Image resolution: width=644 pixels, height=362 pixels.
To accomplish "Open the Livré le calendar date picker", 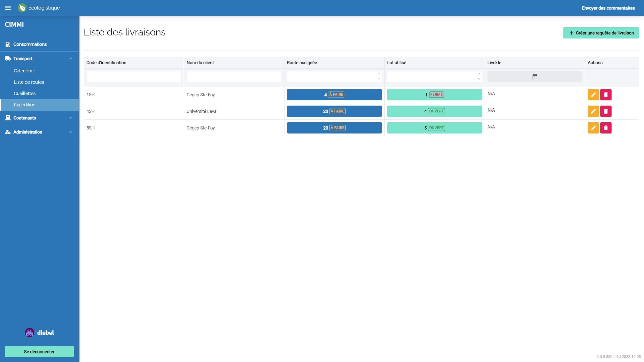I will pos(535,77).
